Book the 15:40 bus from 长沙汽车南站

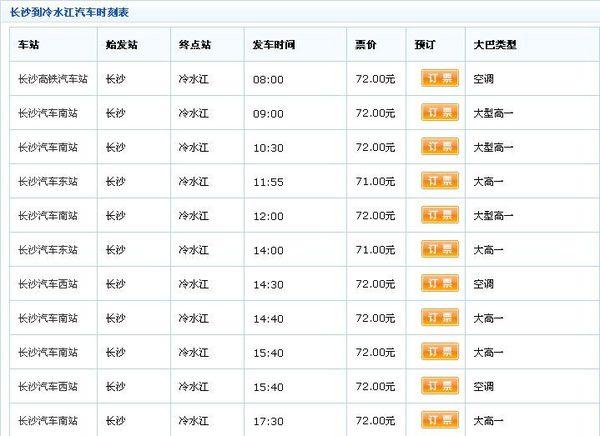pos(440,351)
